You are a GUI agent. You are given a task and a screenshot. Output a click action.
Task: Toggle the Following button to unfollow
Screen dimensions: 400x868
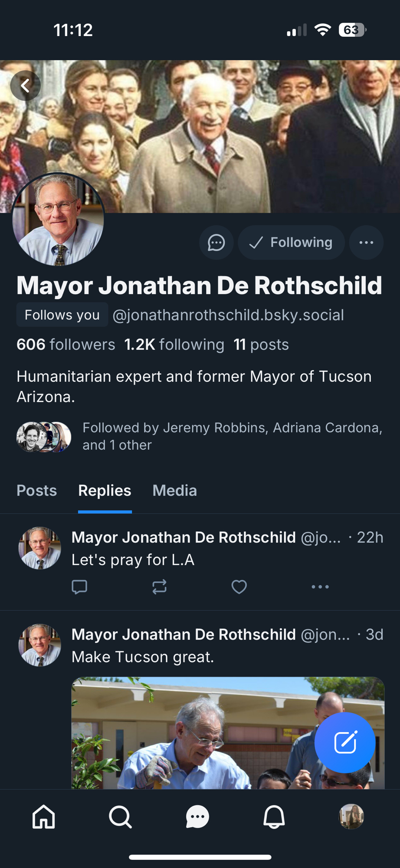pyautogui.click(x=291, y=243)
